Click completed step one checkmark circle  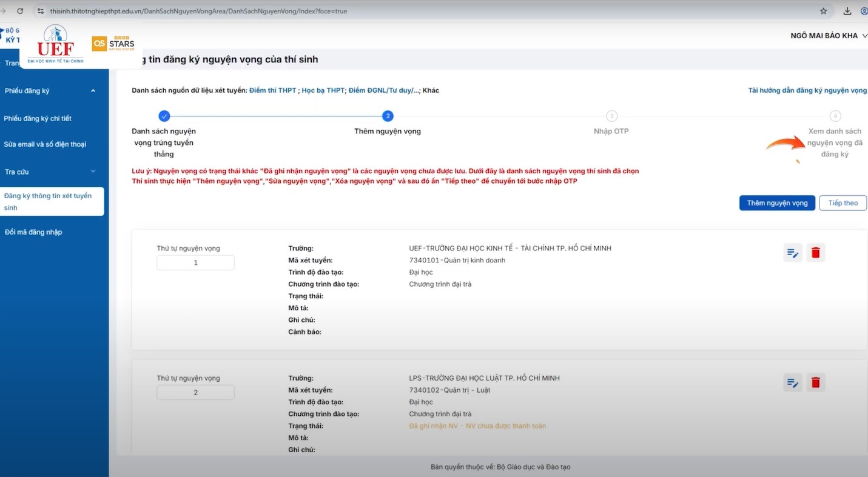[x=164, y=116]
